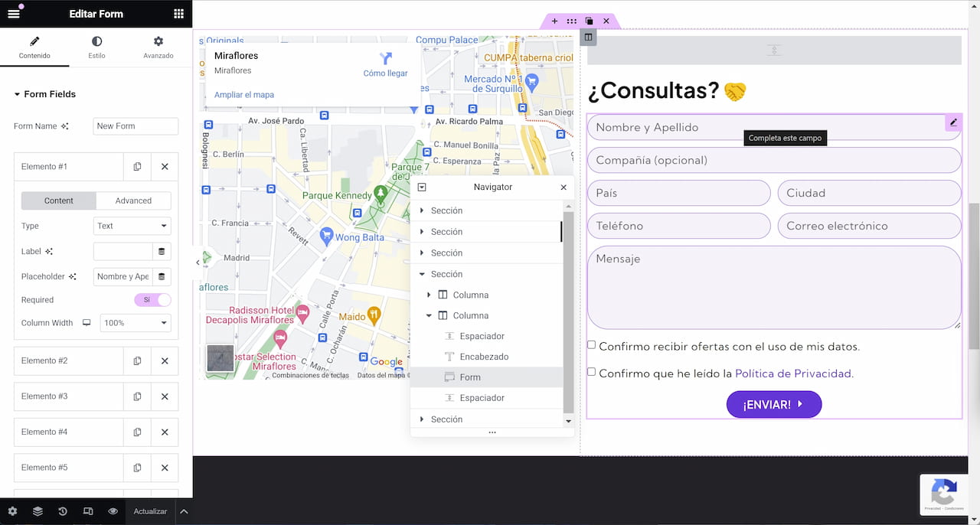Toggle the Required switch

point(152,300)
